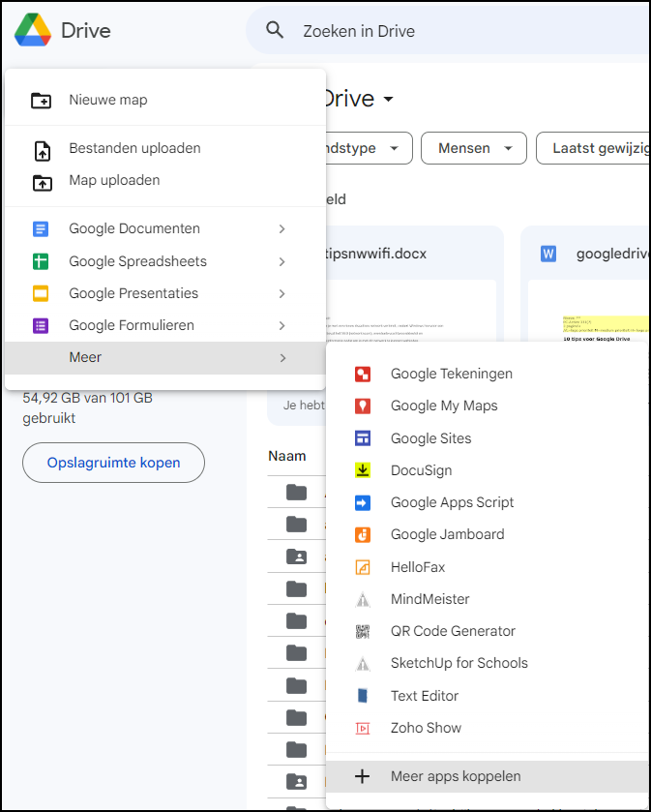Click the Google My Maps icon
This screenshot has height=812, width=651.
pyautogui.click(x=363, y=406)
